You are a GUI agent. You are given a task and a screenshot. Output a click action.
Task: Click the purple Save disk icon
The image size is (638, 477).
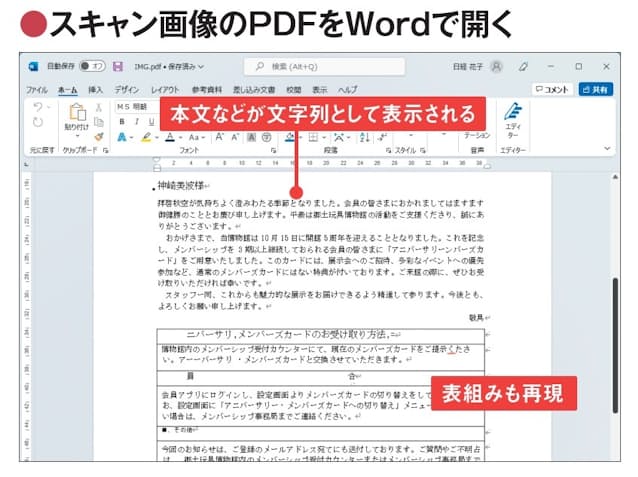(118, 66)
